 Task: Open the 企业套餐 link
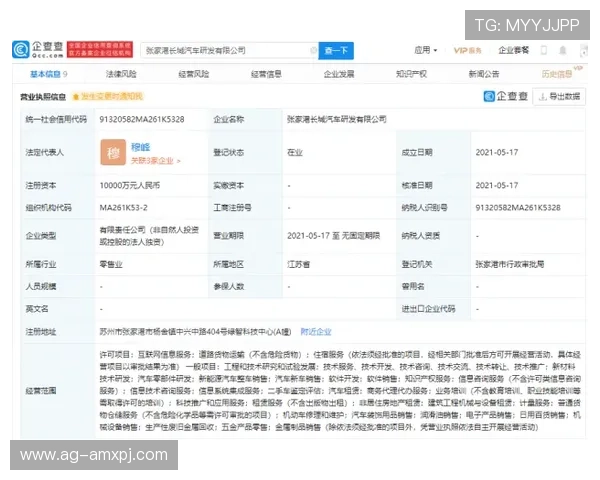click(x=514, y=50)
